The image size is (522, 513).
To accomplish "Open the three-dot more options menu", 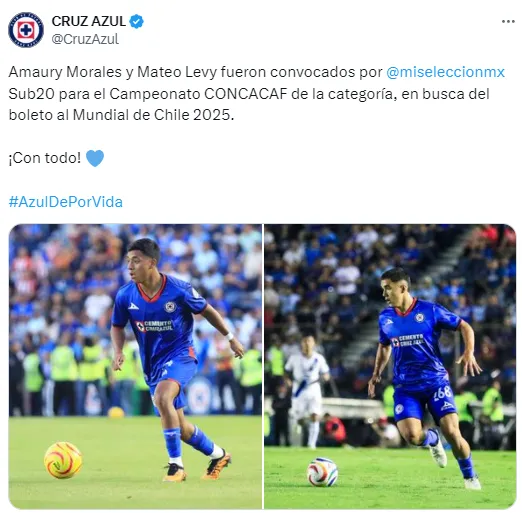I will (x=508, y=22).
